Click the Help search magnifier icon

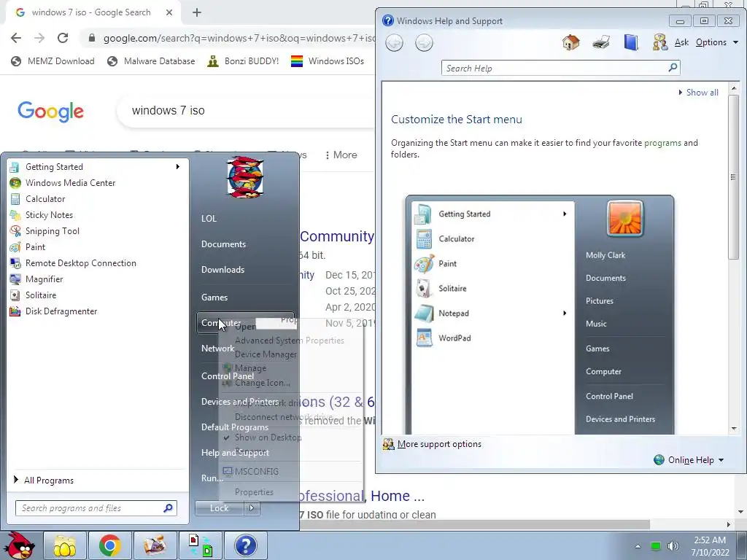click(x=672, y=68)
